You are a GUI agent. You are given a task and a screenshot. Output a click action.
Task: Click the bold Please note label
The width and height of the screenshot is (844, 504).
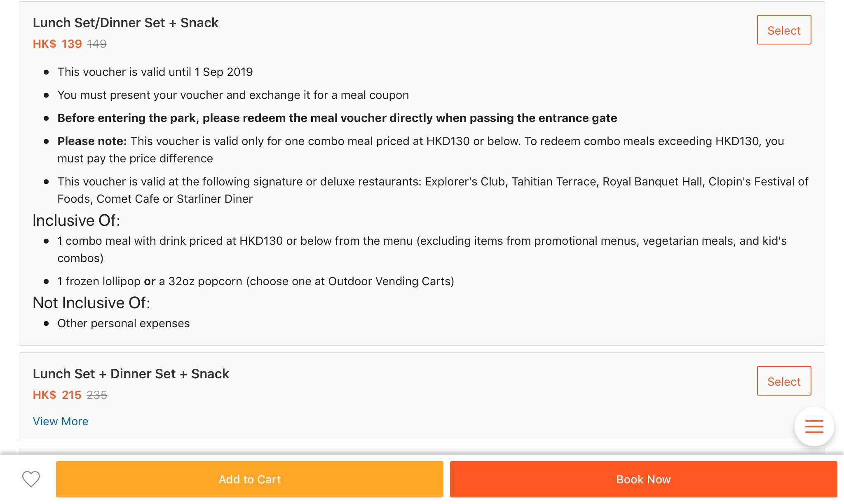(x=92, y=141)
